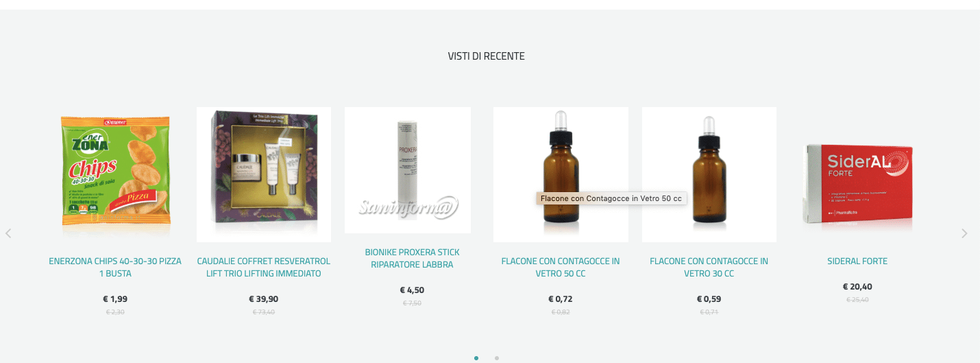Open Flacone con Contagocce 30 CC link
This screenshot has height=363, width=980.
709,268
